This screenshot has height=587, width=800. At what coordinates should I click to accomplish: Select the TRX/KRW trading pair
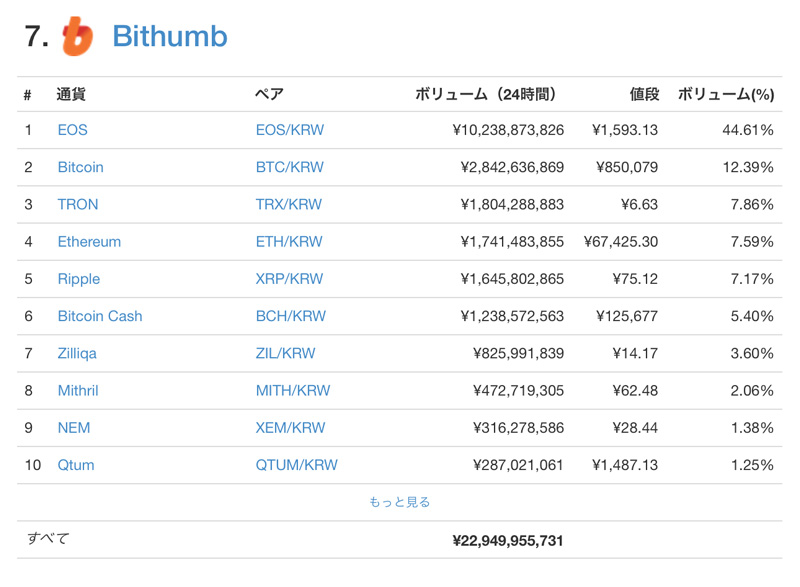[x=289, y=205]
